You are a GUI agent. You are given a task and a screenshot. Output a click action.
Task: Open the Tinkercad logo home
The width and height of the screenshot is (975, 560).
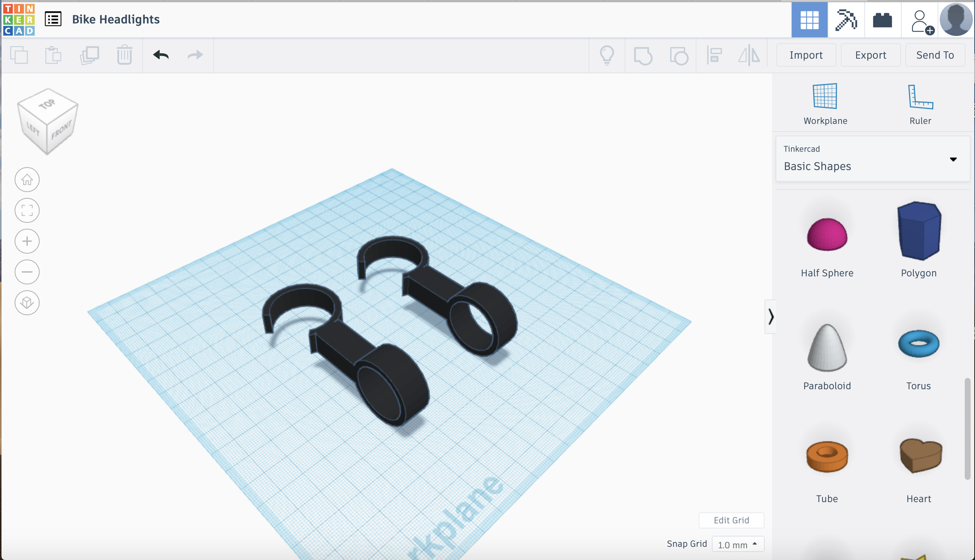point(19,19)
